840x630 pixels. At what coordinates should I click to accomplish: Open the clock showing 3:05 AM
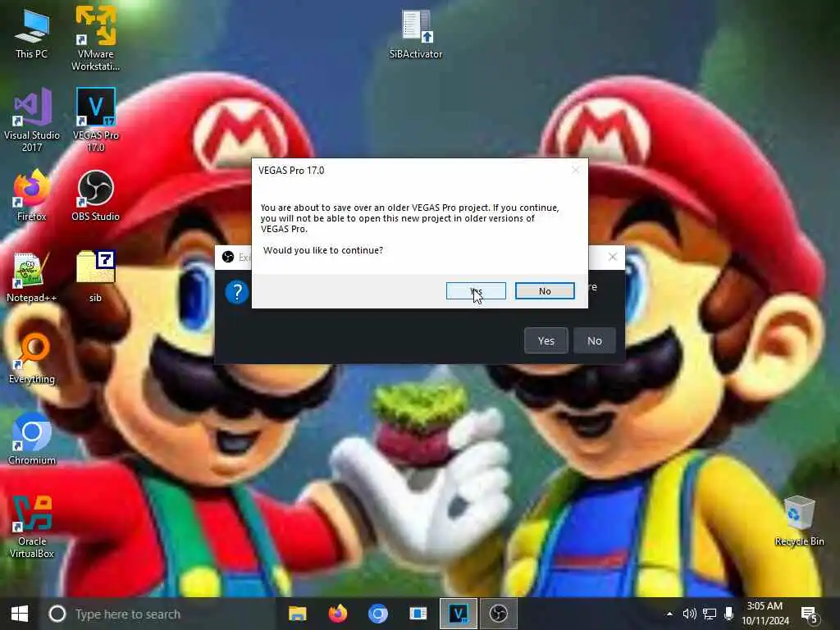[x=765, y=614]
